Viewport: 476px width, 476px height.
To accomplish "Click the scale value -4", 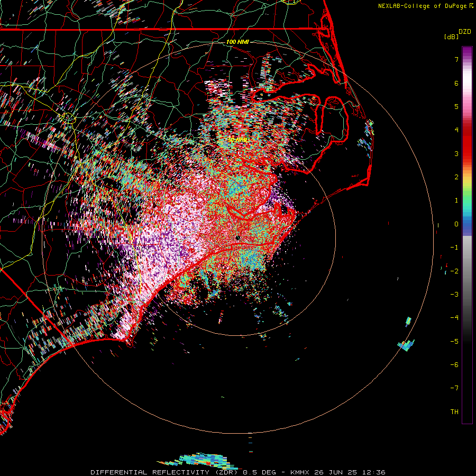I will coord(454,318).
